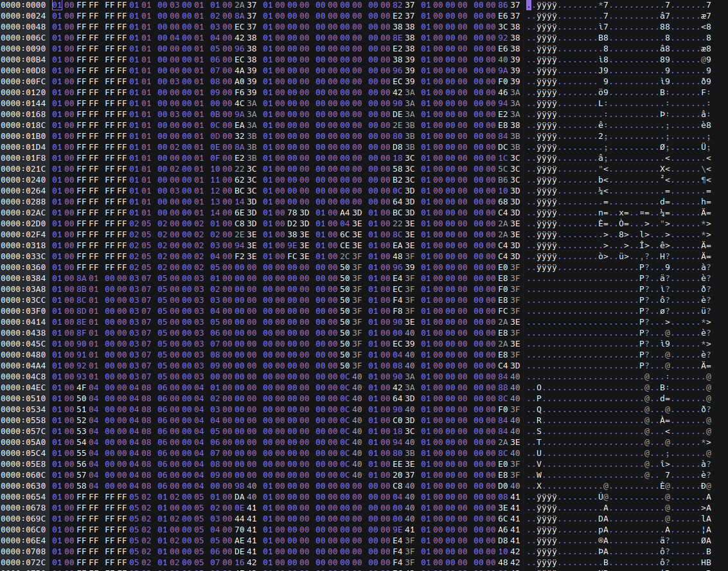This screenshot has height=571, width=728.
Task: Click hex byte A4 in row 0000:02AC
Action: (345, 213)
